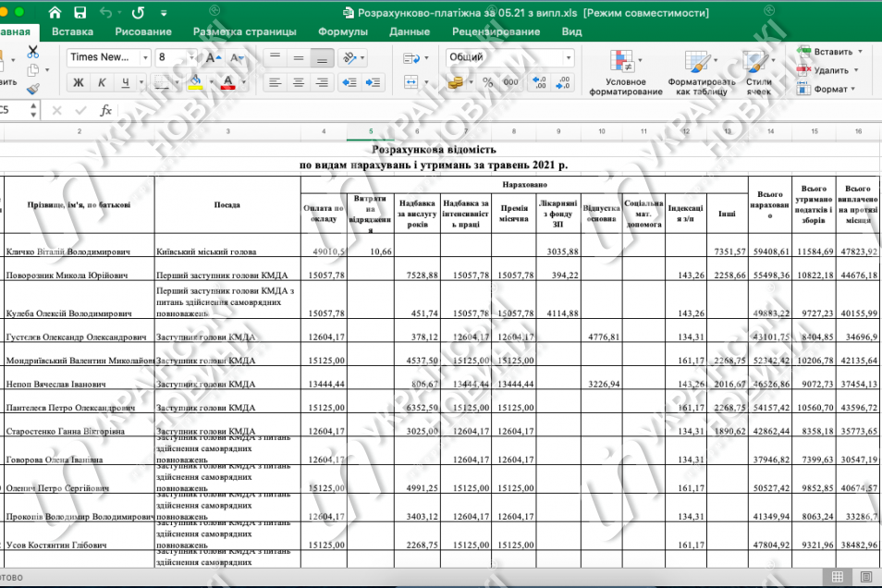Save the workbook using the floppy disk icon
882x588 pixels.
(x=80, y=12)
